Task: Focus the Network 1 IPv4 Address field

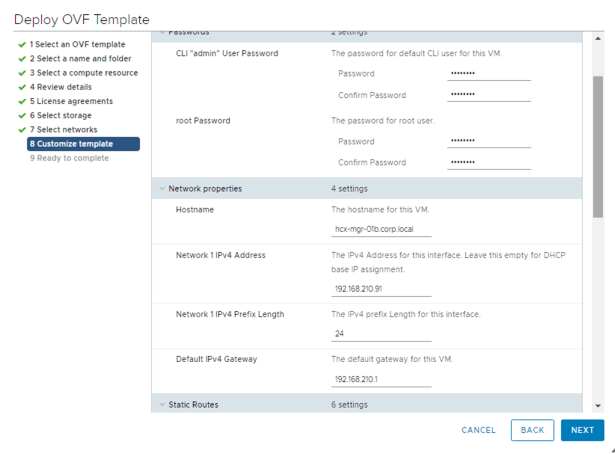Action: [381, 289]
